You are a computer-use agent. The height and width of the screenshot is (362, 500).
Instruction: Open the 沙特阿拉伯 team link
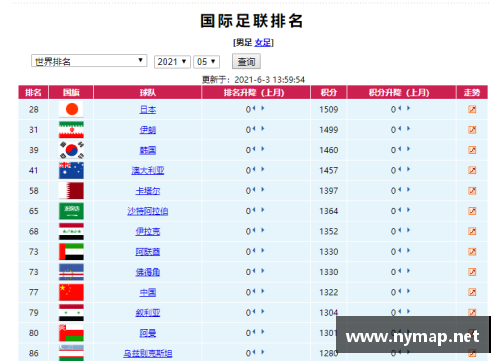[148, 211]
